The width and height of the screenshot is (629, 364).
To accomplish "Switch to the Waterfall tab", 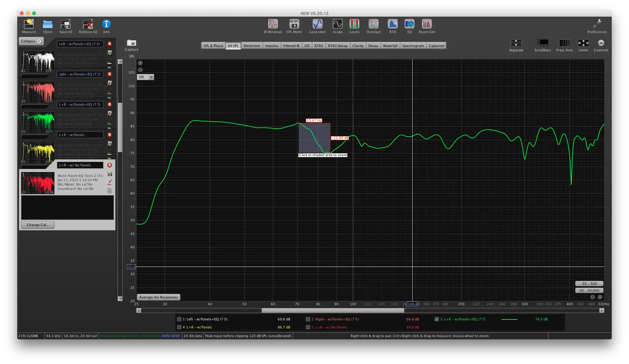I will 390,46.
